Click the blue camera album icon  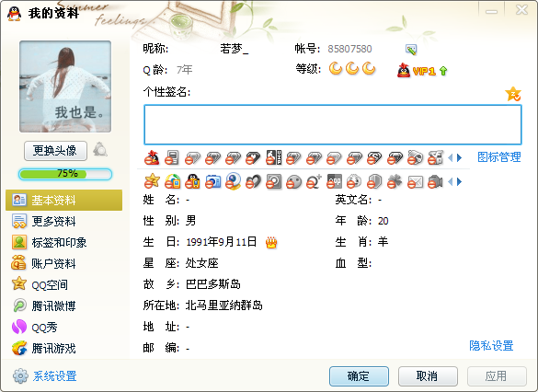tap(212, 181)
